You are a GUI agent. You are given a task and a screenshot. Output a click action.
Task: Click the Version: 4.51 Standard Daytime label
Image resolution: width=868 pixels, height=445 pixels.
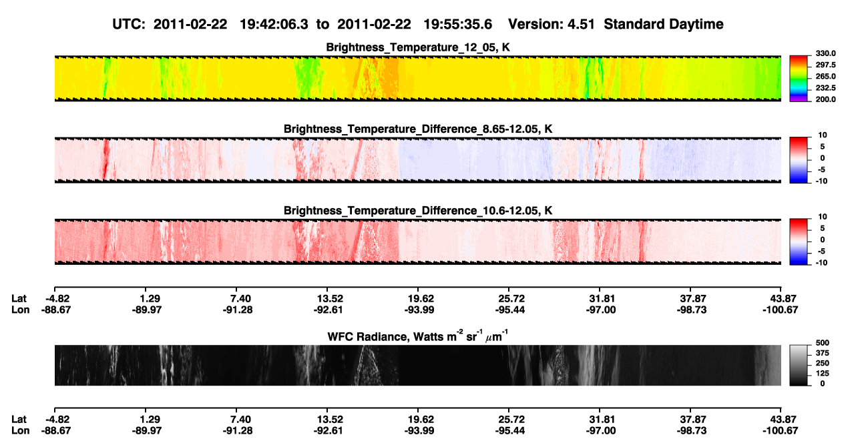[616, 24]
